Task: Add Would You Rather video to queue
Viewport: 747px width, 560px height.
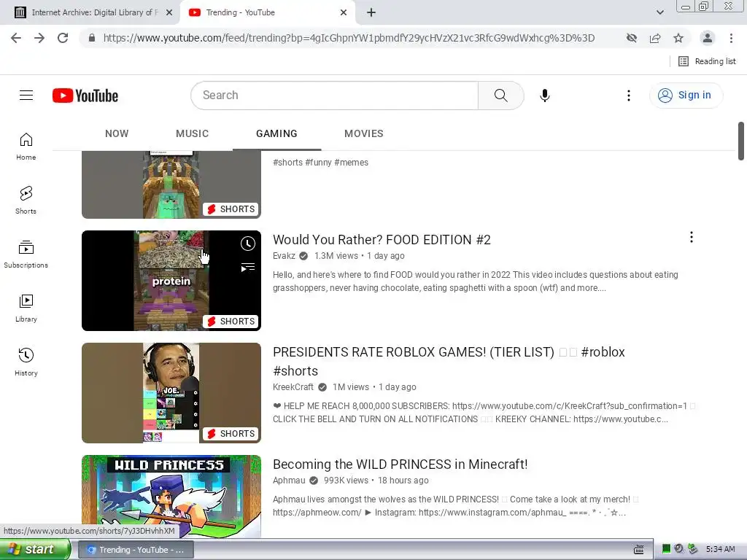Action: tap(248, 268)
